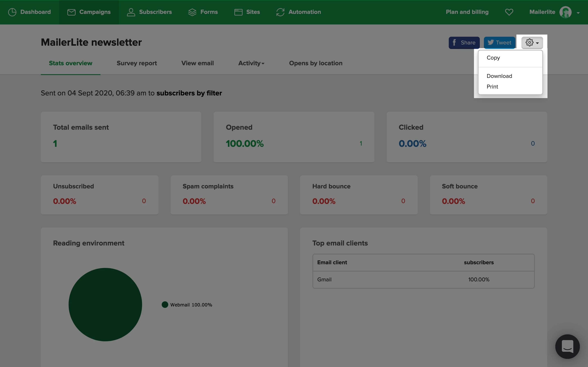
Task: Click the Dashboard pie-clock icon
Action: click(12, 12)
